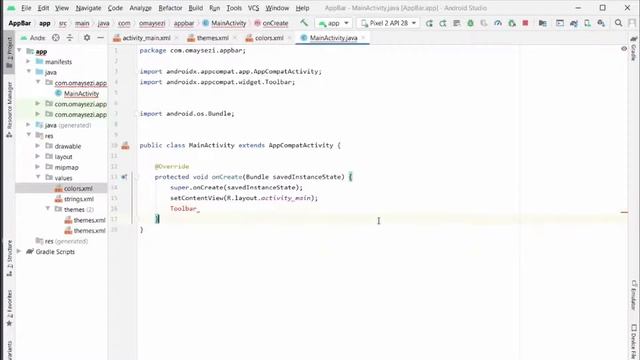Click the MainActivity breadcrumb
The width and height of the screenshot is (640, 360).
tap(224, 23)
